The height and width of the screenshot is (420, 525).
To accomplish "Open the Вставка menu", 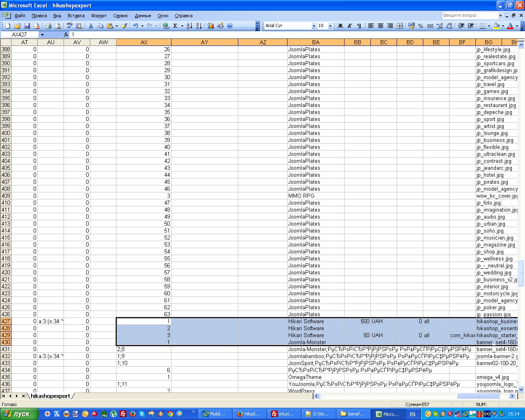I will (76, 16).
